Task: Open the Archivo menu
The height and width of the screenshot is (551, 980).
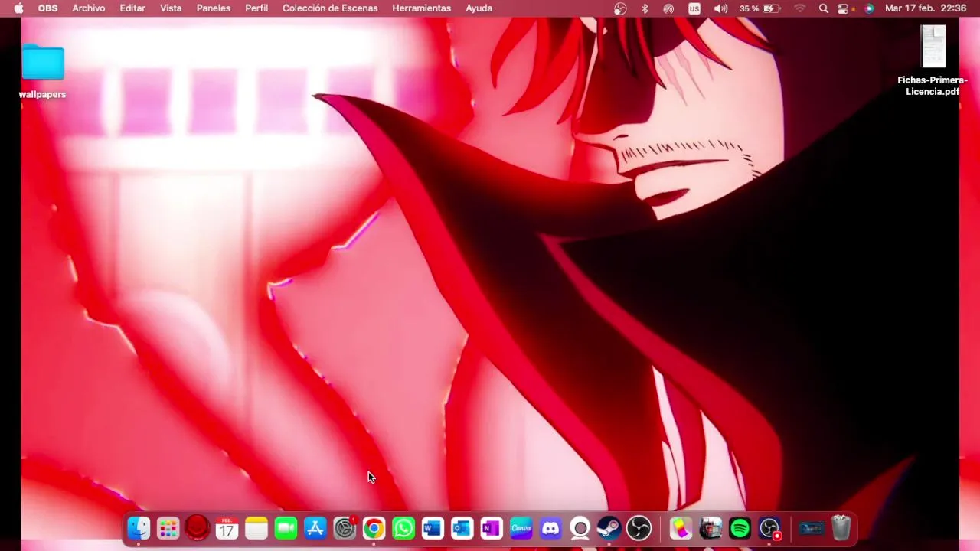Action: [89, 8]
